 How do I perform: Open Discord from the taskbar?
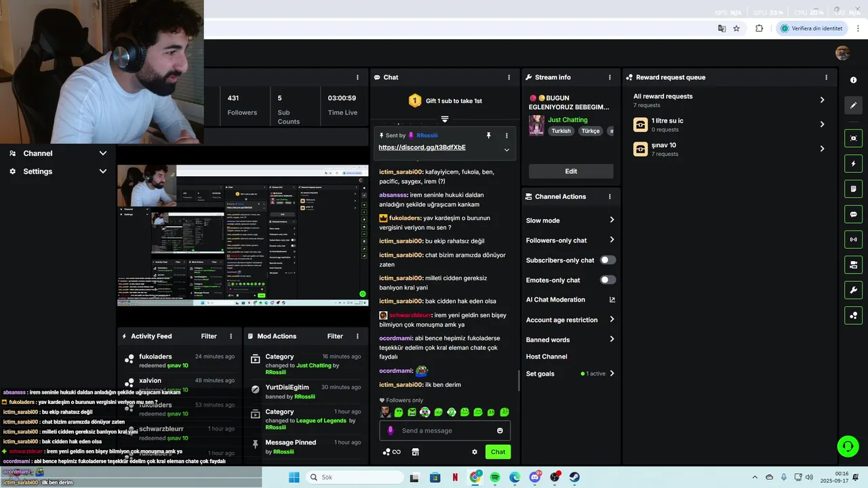pyautogui.click(x=535, y=477)
